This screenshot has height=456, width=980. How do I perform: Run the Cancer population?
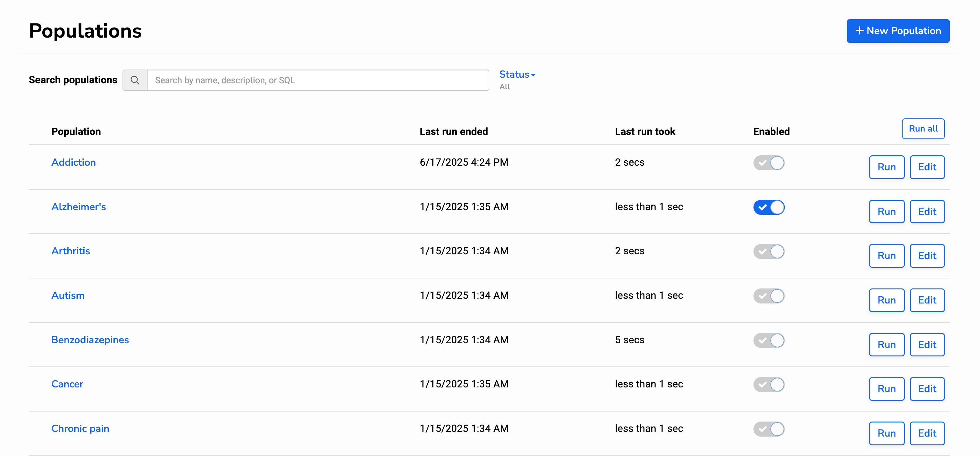pyautogui.click(x=886, y=389)
